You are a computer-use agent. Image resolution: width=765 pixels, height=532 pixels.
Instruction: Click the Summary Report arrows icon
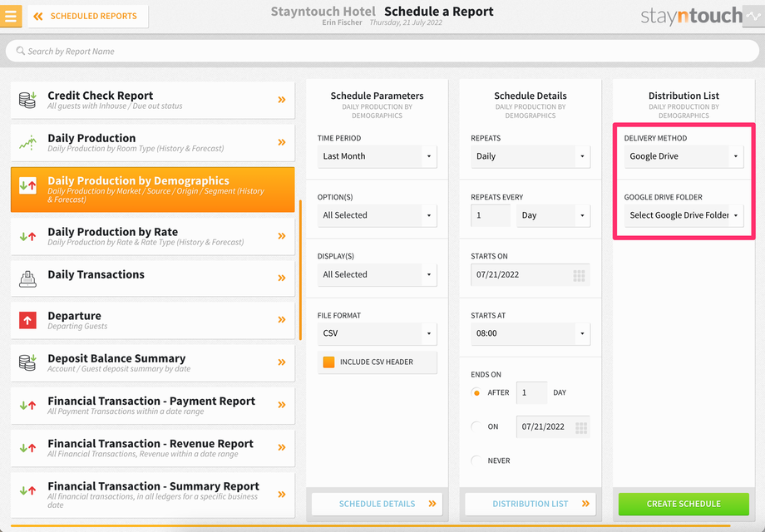click(x=27, y=490)
